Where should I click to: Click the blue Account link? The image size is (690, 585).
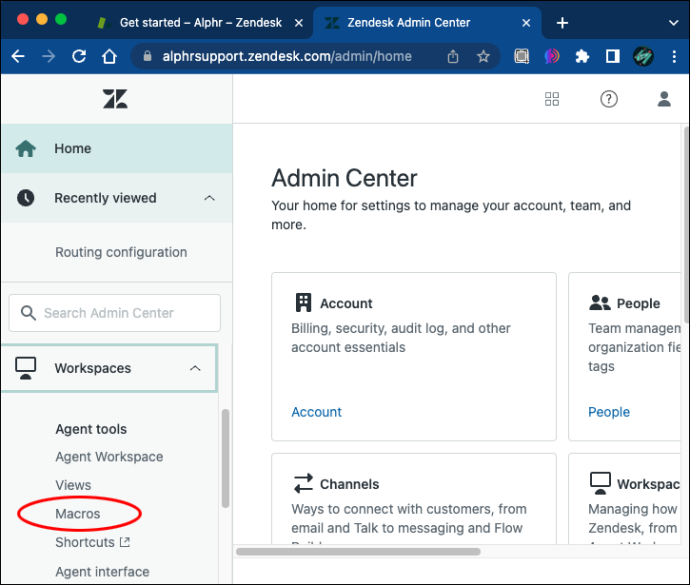[316, 412]
